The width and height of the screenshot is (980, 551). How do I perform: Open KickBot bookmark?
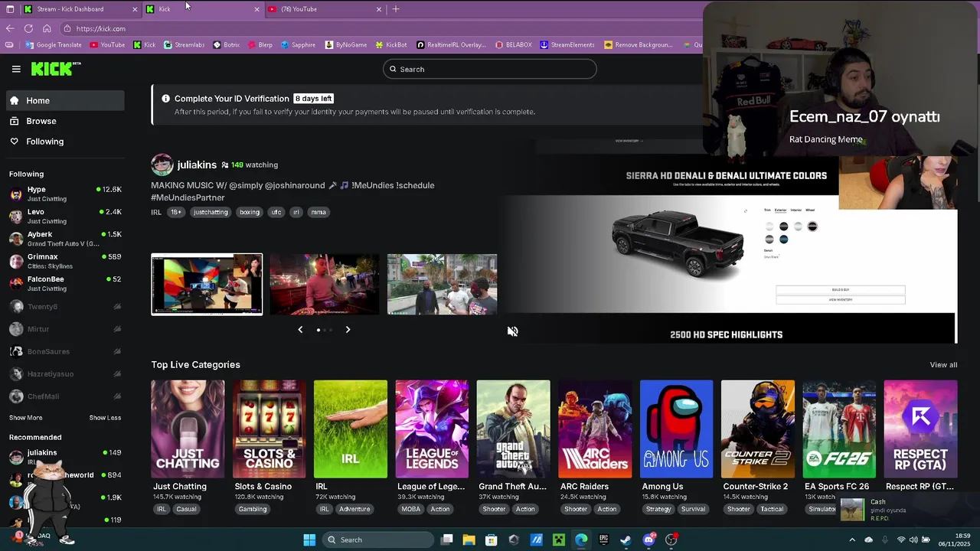coord(391,45)
